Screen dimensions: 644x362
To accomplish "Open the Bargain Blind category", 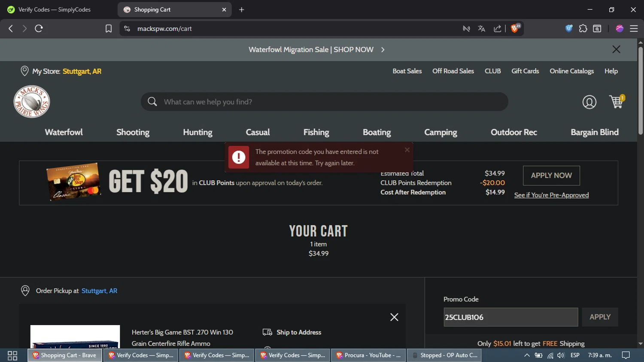I will click(x=595, y=132).
